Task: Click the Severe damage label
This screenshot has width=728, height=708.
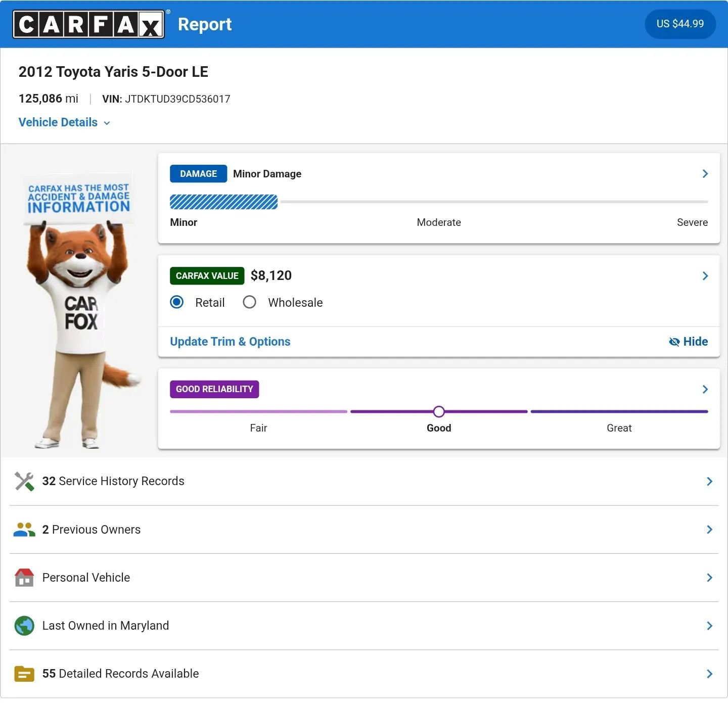Action: pyautogui.click(x=692, y=222)
